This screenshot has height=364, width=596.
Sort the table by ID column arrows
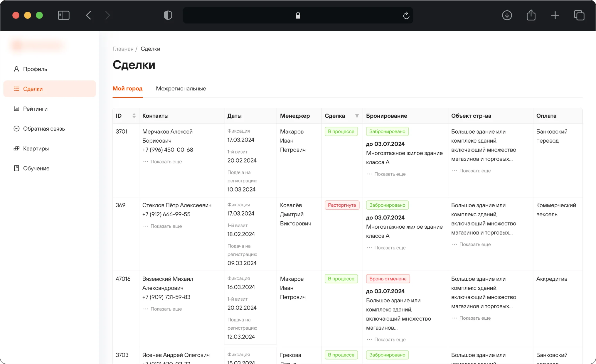click(134, 116)
